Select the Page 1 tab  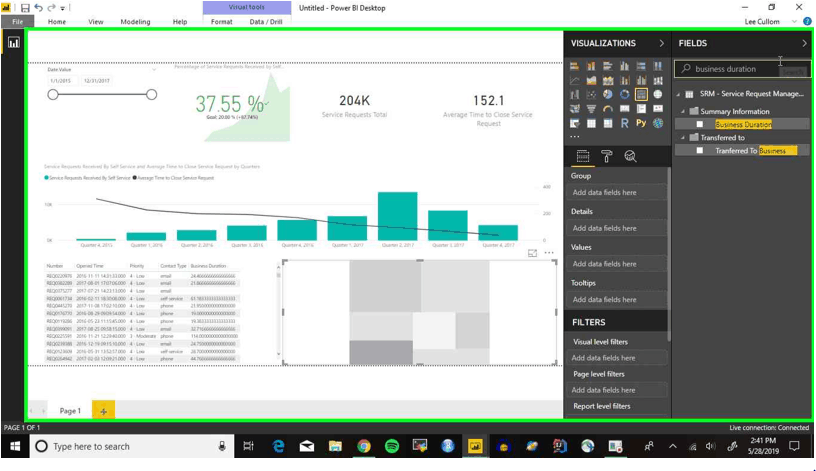(x=70, y=411)
